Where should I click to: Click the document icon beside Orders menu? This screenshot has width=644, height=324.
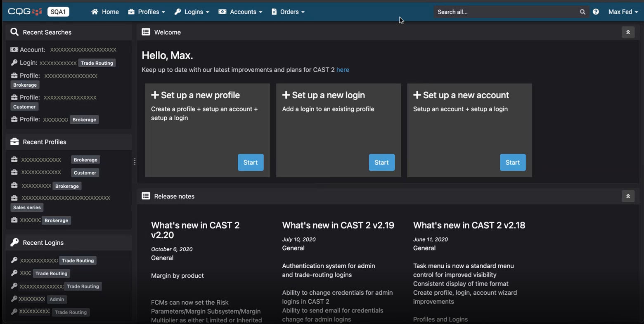point(274,12)
